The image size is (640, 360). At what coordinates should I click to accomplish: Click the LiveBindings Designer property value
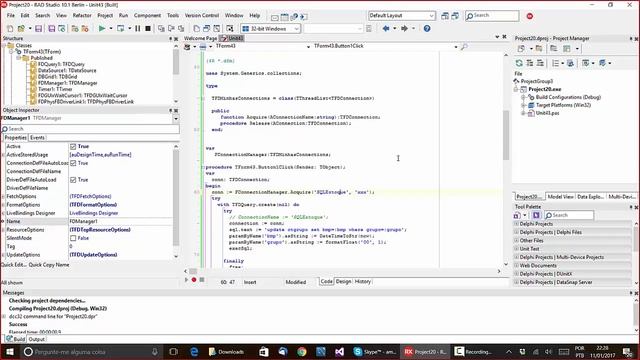93,213
